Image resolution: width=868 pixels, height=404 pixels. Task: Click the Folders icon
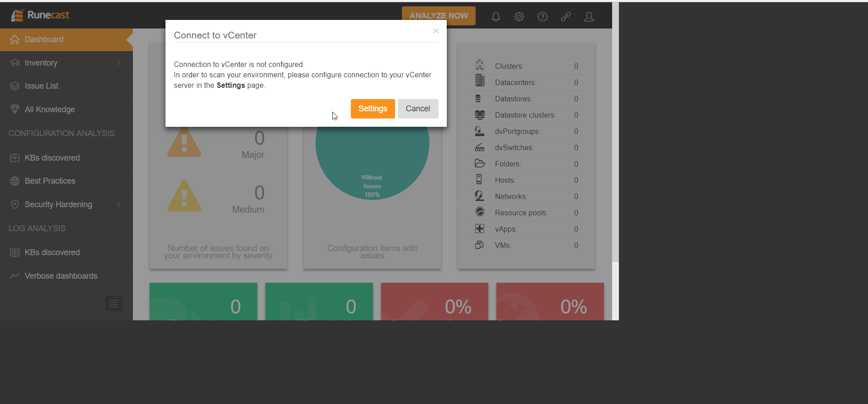click(480, 163)
